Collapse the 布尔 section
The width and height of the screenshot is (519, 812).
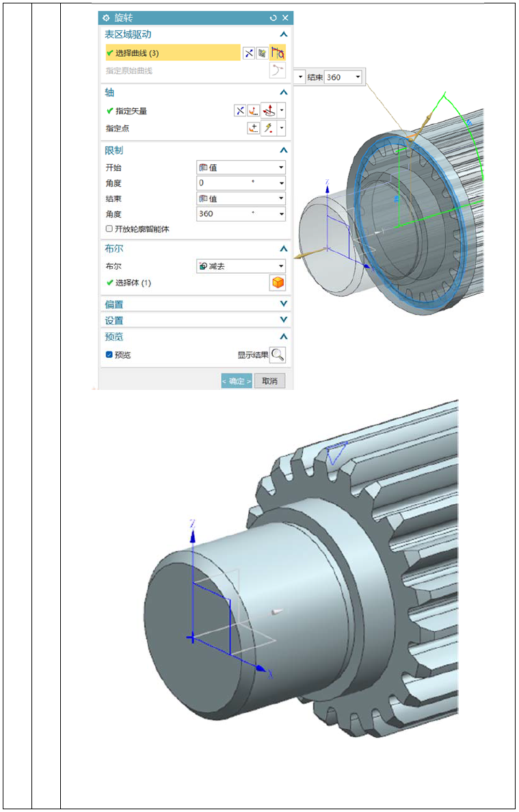point(283,248)
